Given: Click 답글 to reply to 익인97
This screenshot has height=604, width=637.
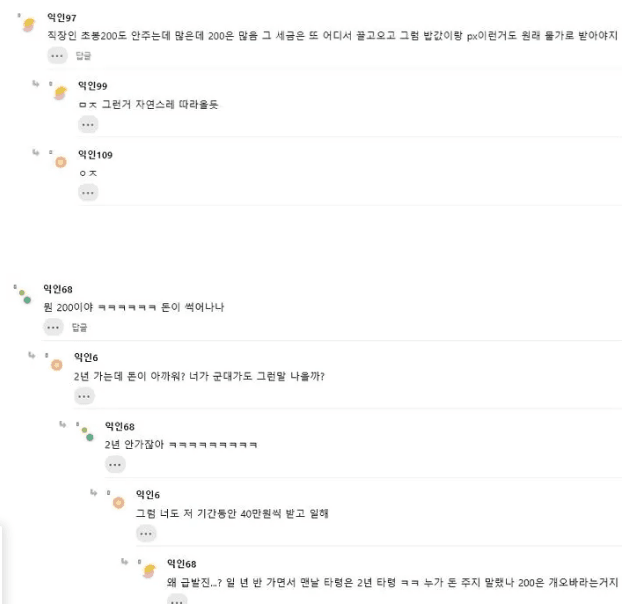Looking at the screenshot, I should (x=83, y=56).
